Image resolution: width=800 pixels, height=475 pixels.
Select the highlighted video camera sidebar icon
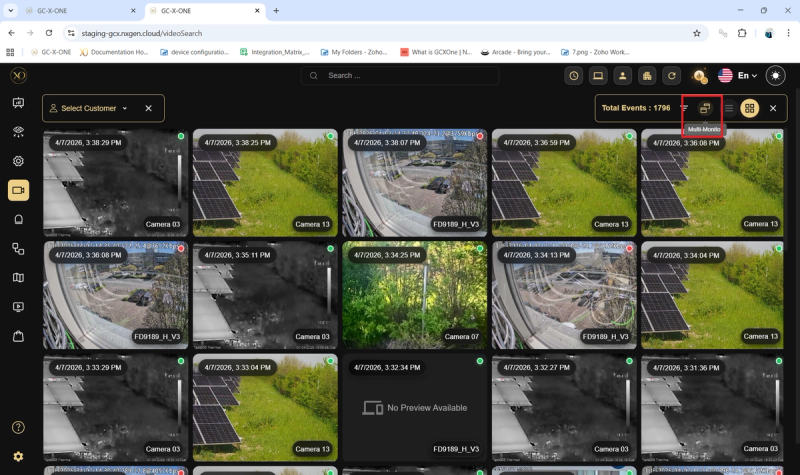[x=18, y=190]
